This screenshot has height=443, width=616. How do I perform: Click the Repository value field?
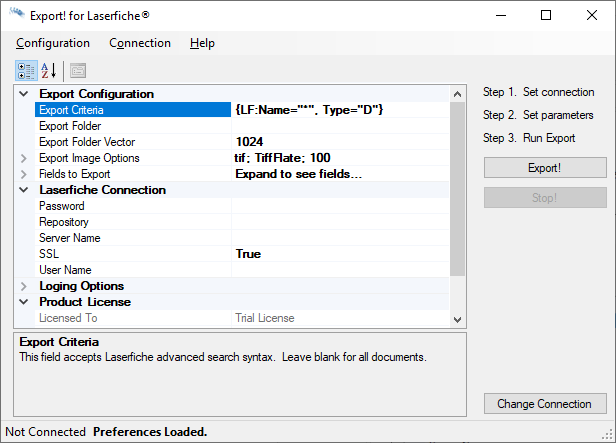340,222
